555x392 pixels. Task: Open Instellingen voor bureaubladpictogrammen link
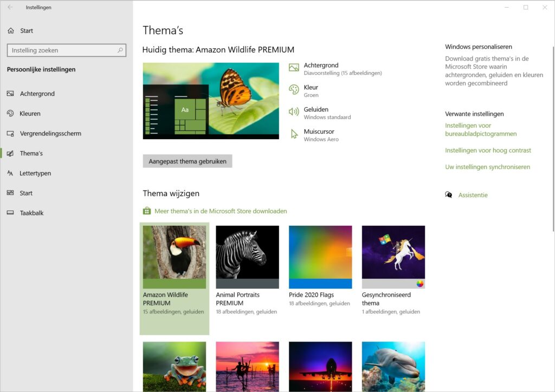click(481, 130)
